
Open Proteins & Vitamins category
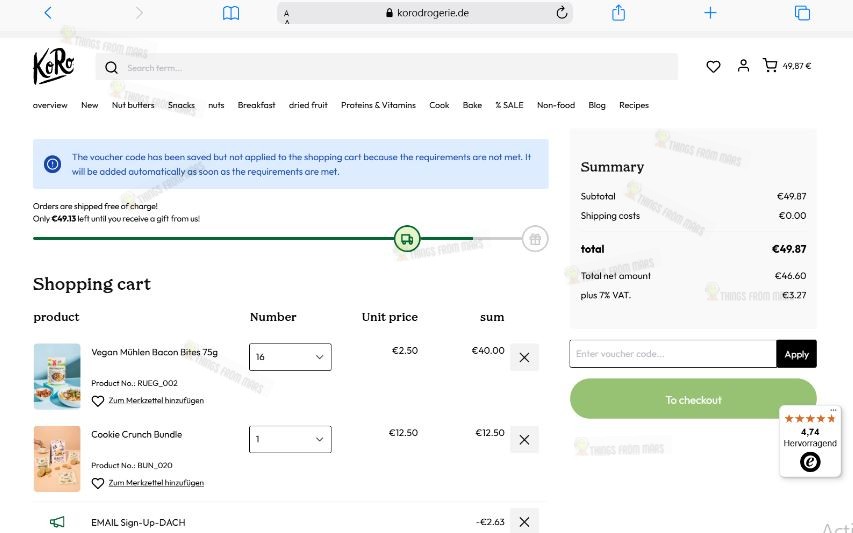(x=378, y=105)
